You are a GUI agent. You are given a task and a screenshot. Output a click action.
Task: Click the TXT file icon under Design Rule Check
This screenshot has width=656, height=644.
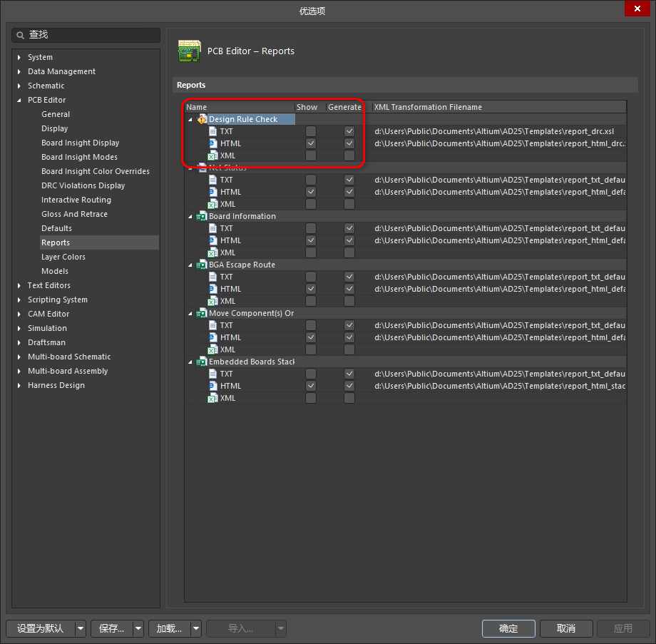(x=213, y=131)
